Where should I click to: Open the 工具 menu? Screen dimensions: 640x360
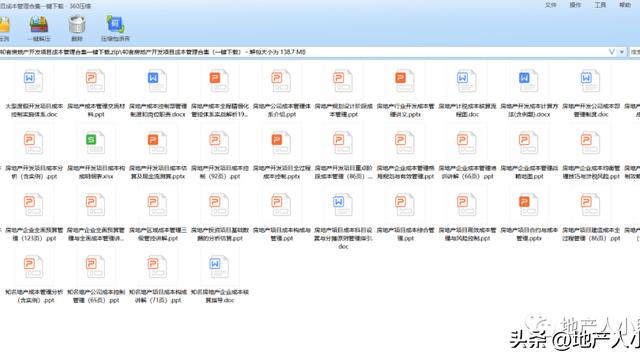[x=600, y=5]
